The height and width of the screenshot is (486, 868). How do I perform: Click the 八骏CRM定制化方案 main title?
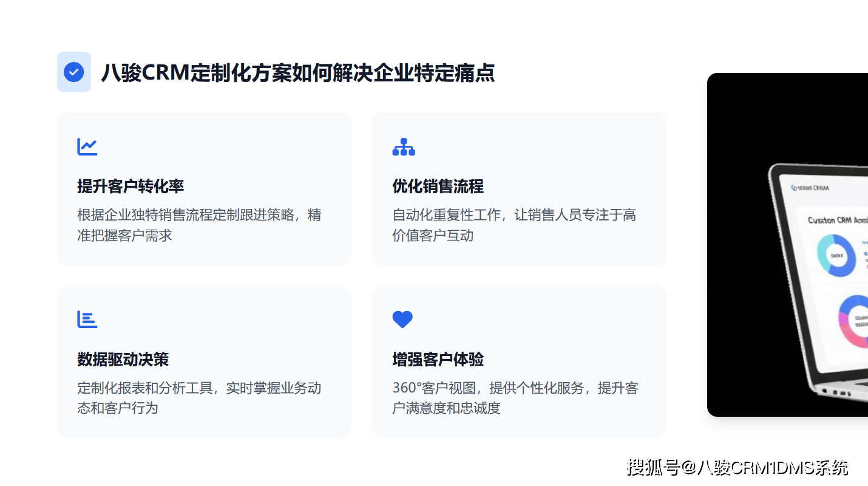point(297,73)
